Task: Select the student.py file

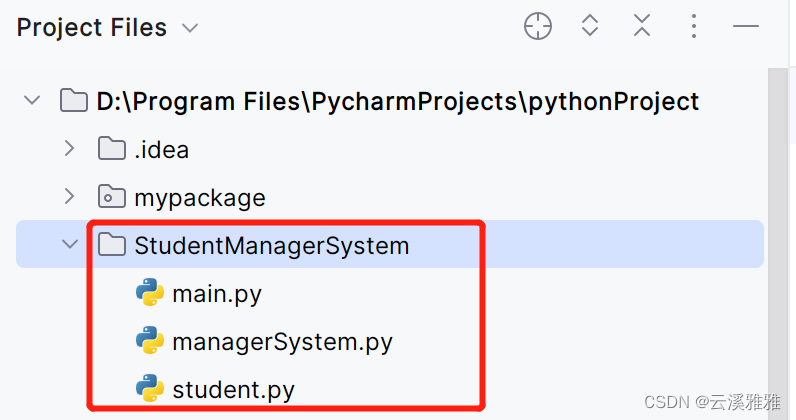Action: [233, 389]
